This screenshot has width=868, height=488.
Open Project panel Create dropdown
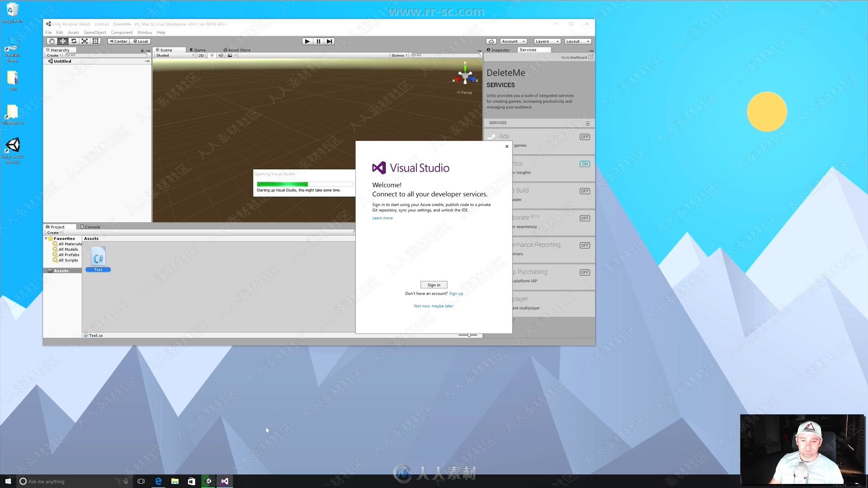tap(54, 233)
